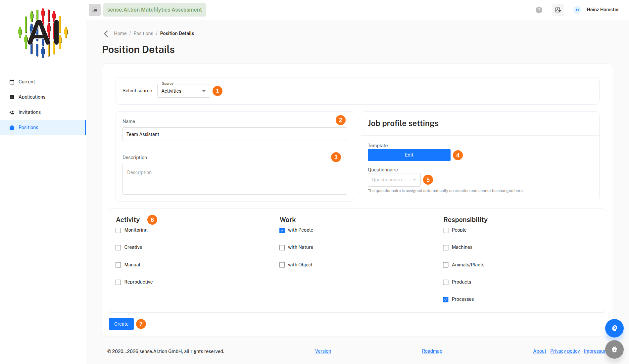Click the Current calendar icon

coord(12,82)
